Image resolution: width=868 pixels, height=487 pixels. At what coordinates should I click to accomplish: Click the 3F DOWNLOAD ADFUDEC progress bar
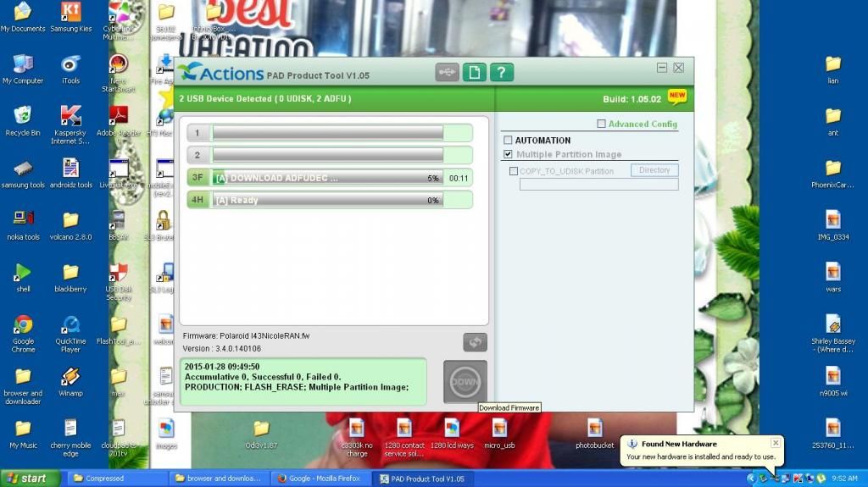click(x=330, y=178)
